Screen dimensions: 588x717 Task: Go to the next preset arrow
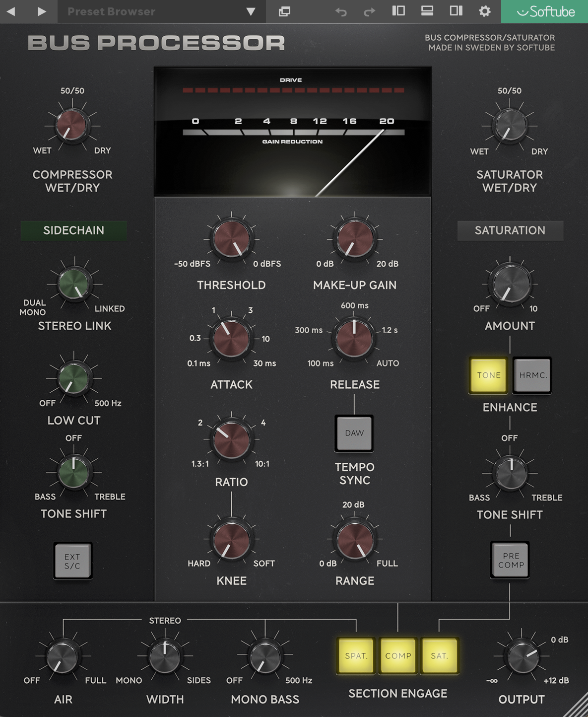click(x=42, y=11)
